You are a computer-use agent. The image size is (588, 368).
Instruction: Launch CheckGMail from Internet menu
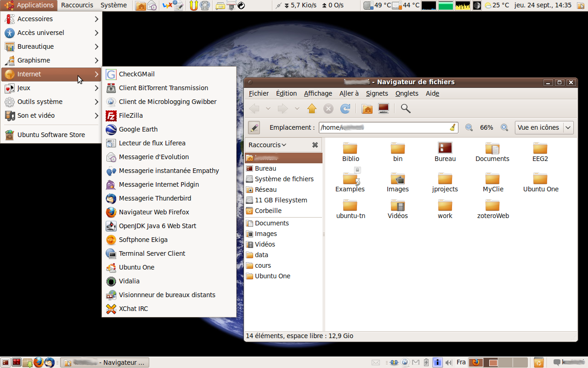tap(169, 74)
